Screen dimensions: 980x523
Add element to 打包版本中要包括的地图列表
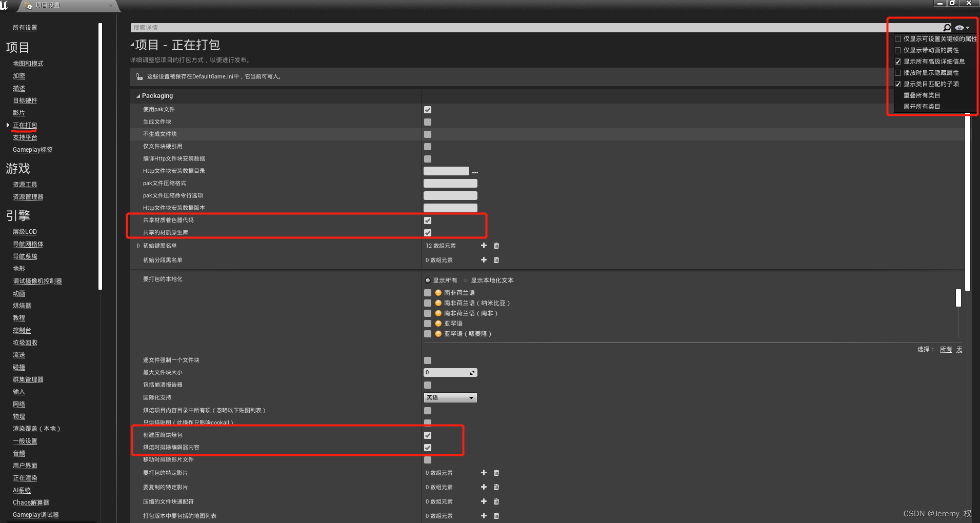point(484,516)
